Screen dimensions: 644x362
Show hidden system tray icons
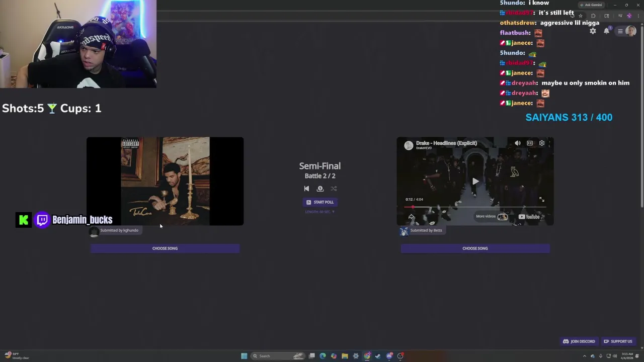[585, 356]
